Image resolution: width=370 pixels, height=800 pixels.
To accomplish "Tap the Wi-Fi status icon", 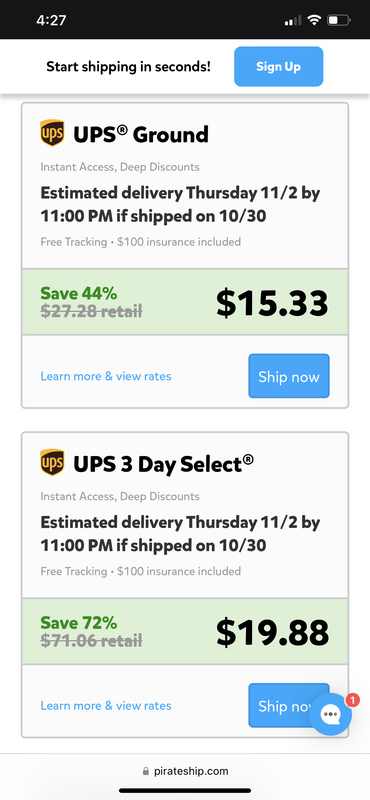I will click(x=314, y=20).
